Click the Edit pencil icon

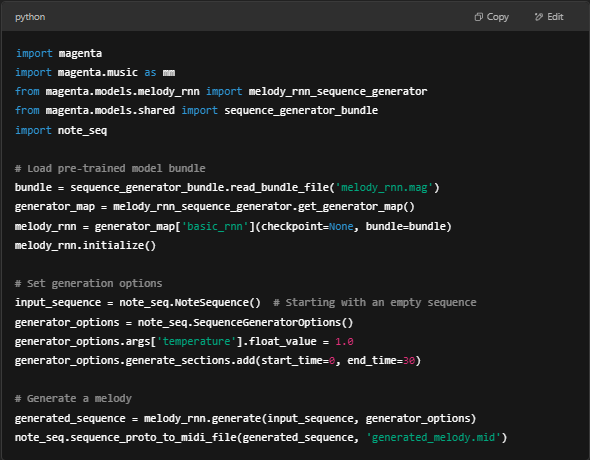coord(539,17)
